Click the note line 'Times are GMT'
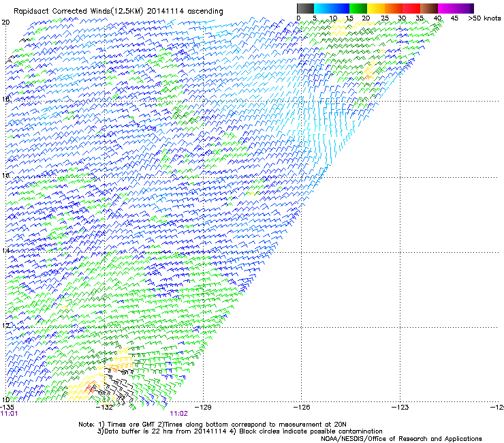This screenshot has height=443, width=504. point(131,425)
